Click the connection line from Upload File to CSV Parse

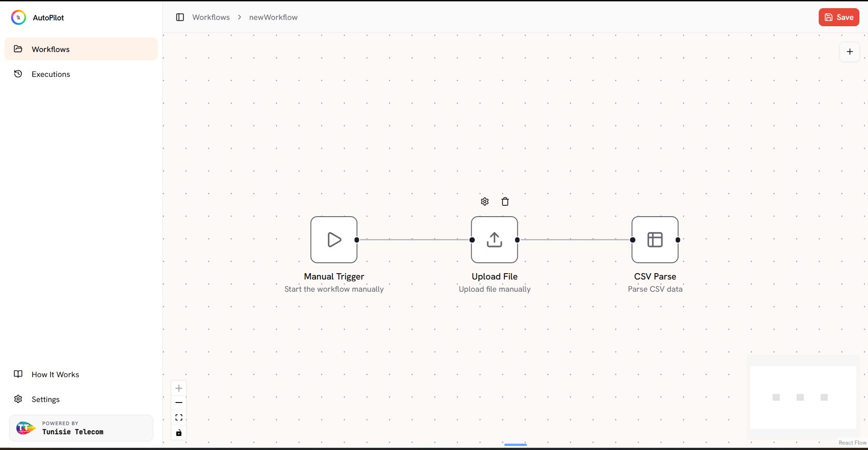[x=575, y=240]
